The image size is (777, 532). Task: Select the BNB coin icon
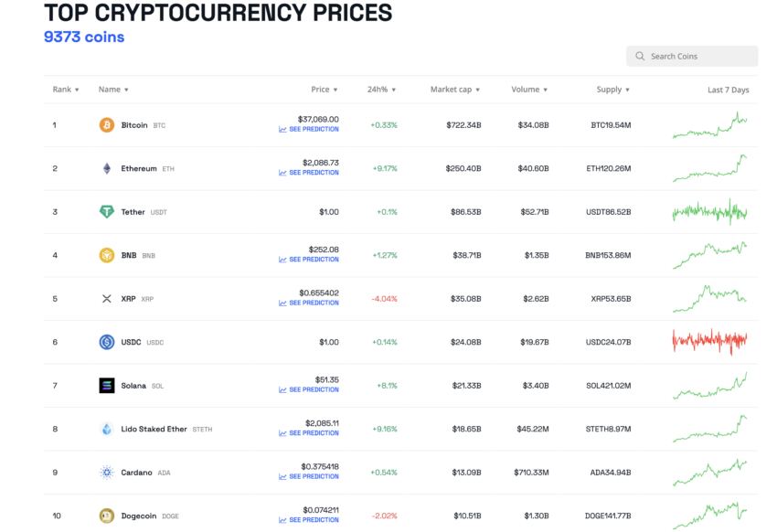pyautogui.click(x=107, y=255)
